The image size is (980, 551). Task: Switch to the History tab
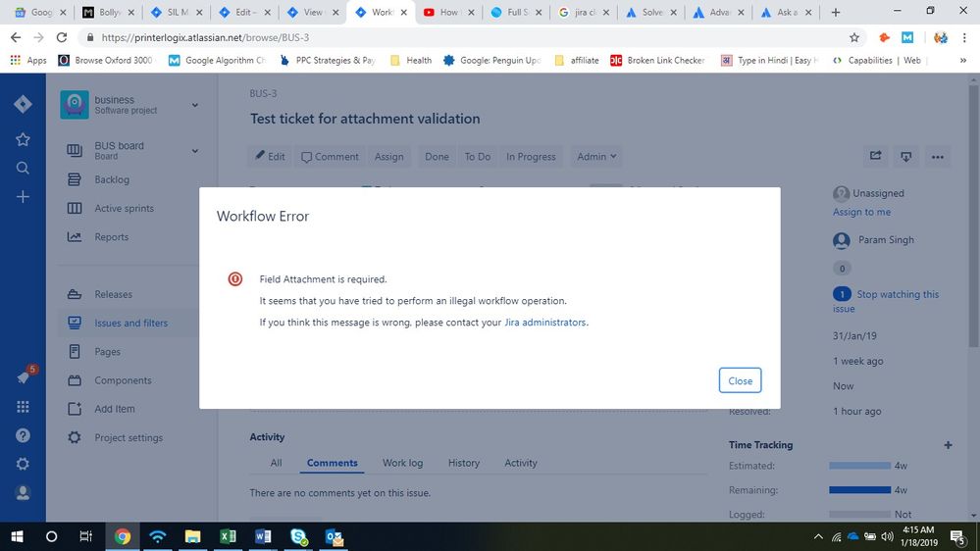tap(464, 463)
